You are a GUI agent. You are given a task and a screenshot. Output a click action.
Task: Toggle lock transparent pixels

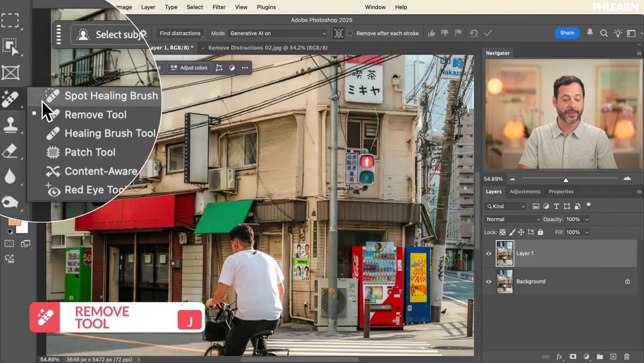(503, 233)
